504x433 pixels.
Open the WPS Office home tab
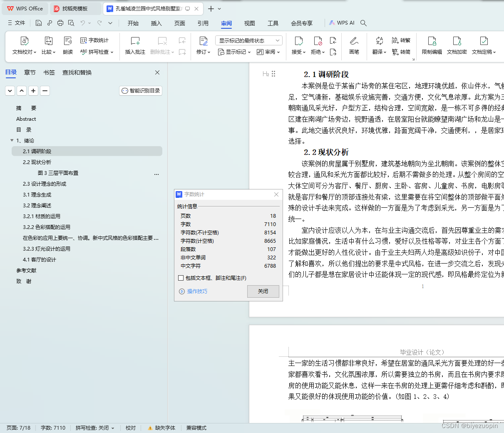click(x=25, y=9)
